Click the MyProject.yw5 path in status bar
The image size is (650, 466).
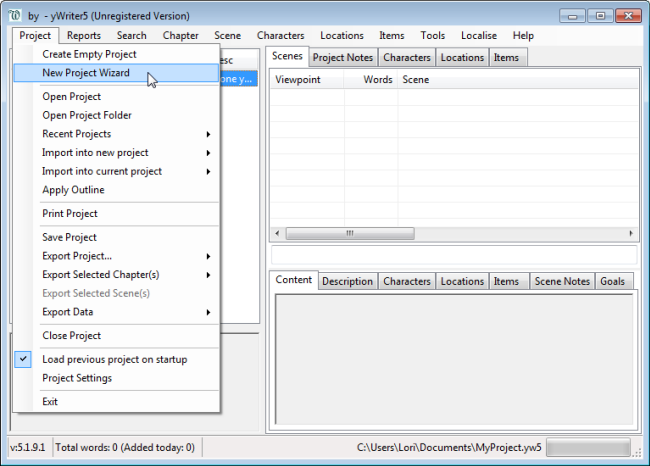pos(449,448)
